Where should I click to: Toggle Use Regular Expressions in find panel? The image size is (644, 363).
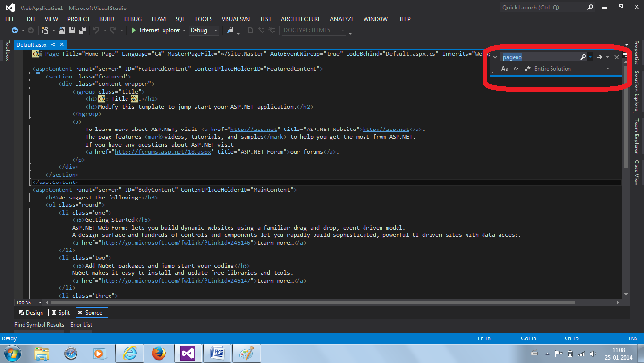[527, 69]
